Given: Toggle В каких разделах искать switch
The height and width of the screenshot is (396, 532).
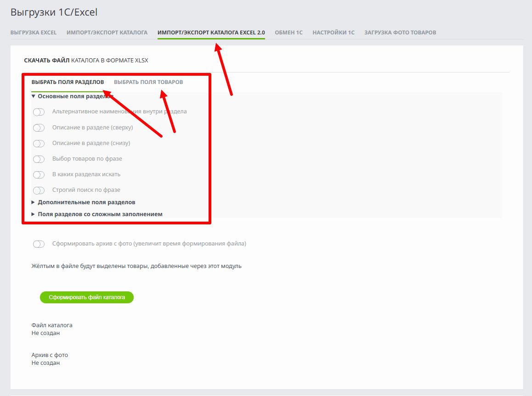Looking at the screenshot, I should tap(39, 174).
